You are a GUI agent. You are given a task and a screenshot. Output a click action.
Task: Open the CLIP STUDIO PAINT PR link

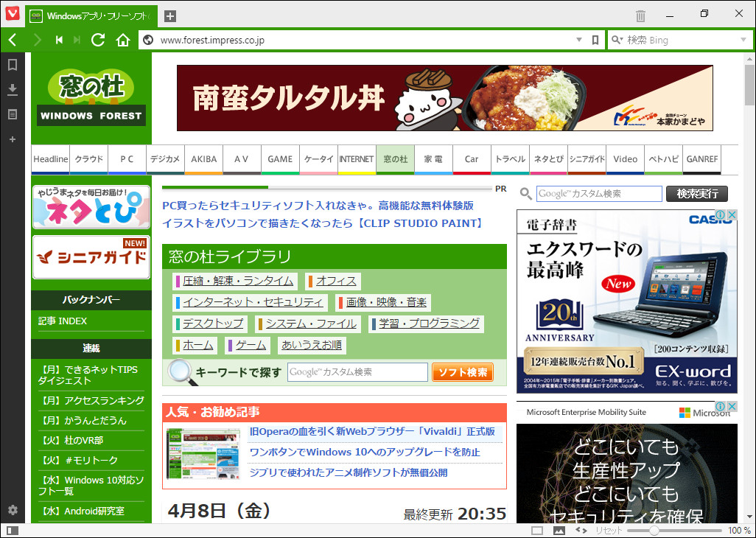[x=323, y=223]
